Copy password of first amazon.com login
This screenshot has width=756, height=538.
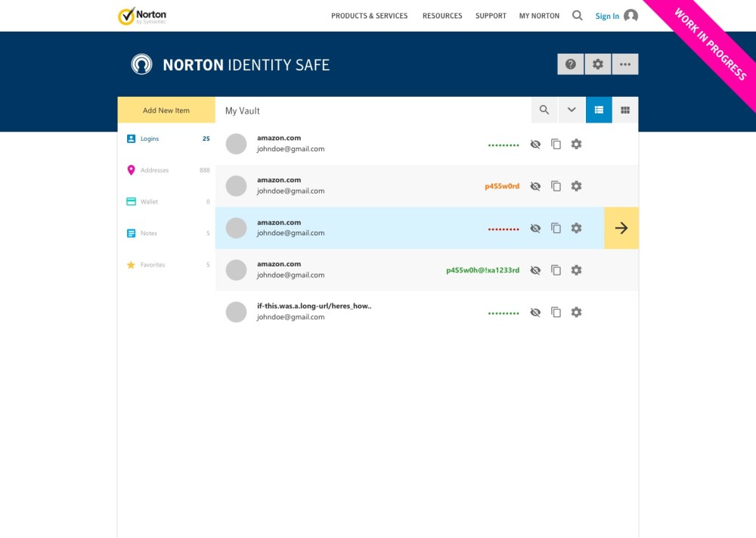556,144
